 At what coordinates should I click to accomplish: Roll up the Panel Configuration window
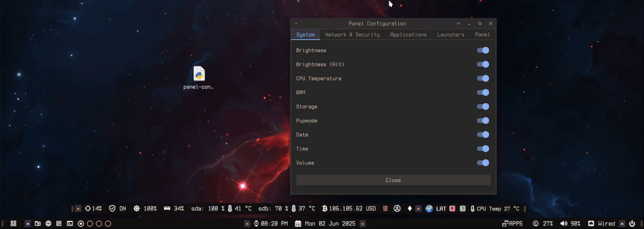(x=458, y=24)
